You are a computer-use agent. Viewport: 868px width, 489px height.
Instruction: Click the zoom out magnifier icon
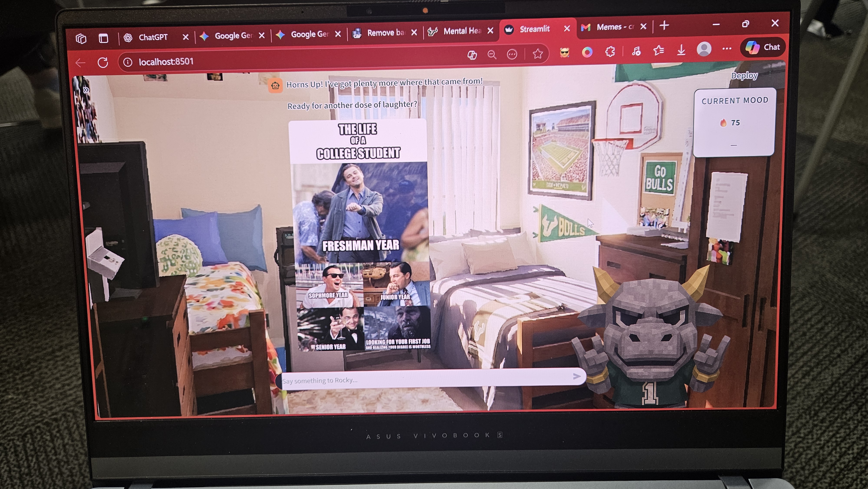click(x=492, y=54)
